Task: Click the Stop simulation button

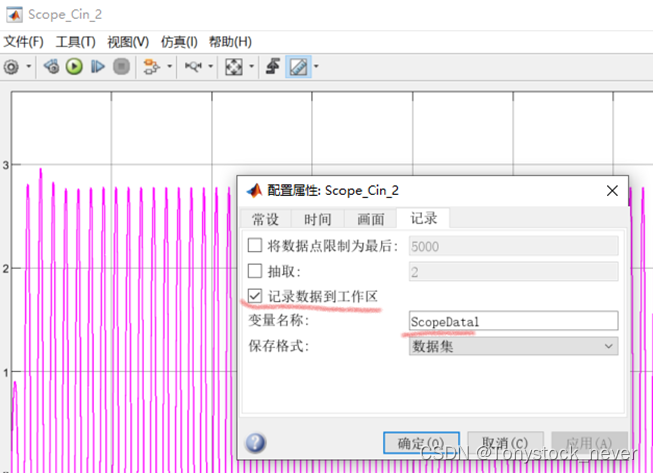Action: (x=122, y=67)
